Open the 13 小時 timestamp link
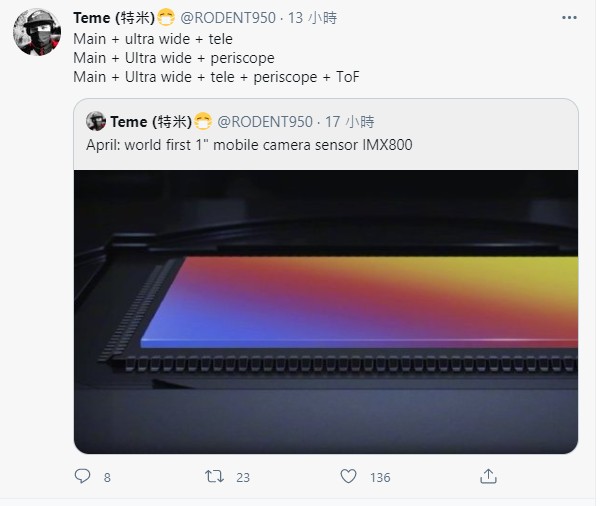Screen dimensions: 608x506 point(312,18)
